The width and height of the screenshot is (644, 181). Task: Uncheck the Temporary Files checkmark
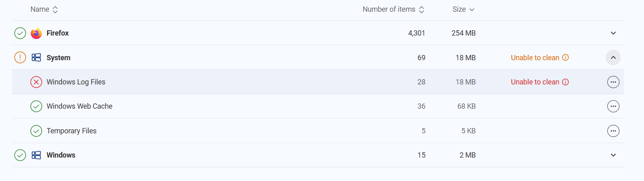coord(36,131)
